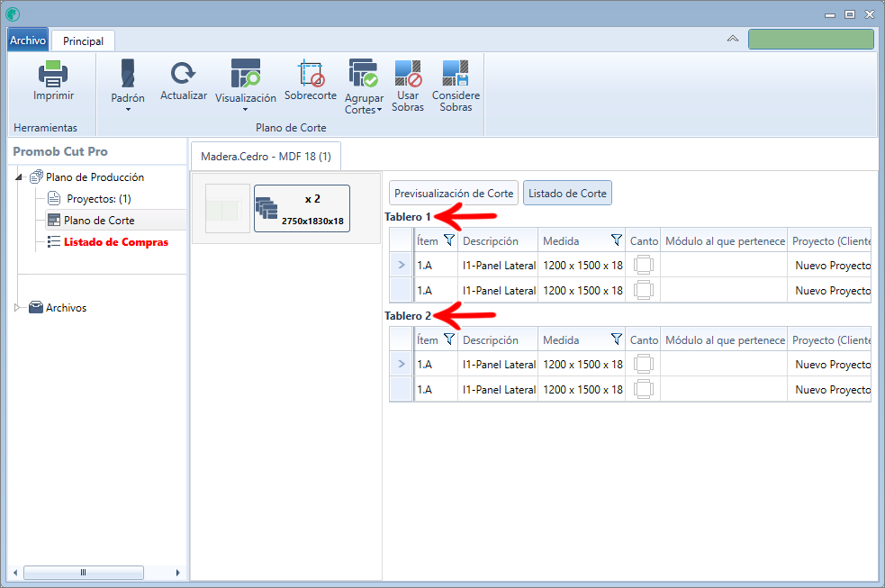Open the Agrupar Cortes dropdown arrow
The width and height of the screenshot is (885, 588).
[x=379, y=110]
